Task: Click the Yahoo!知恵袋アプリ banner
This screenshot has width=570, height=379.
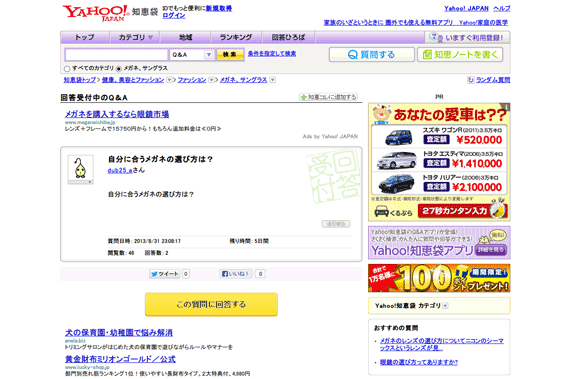Action: (x=439, y=242)
